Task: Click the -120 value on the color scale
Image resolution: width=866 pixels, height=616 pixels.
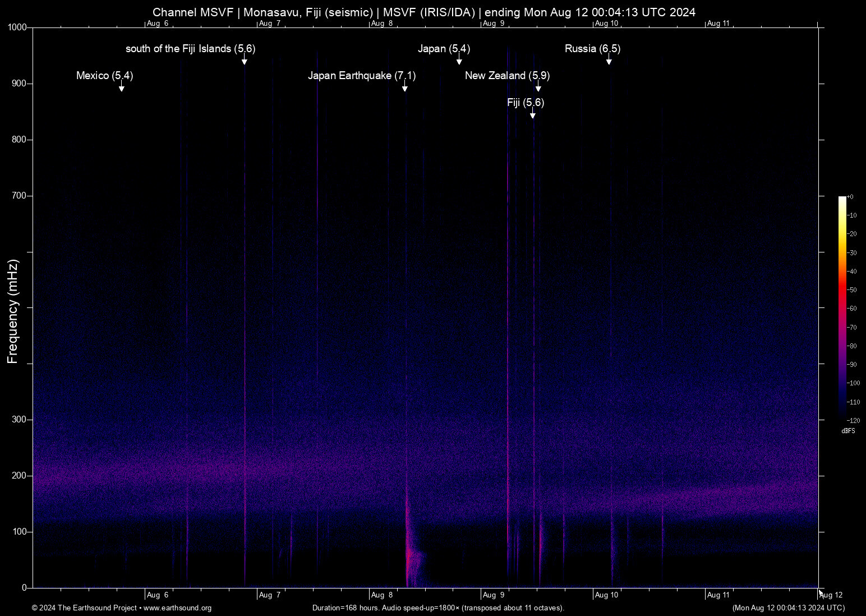Action: click(x=853, y=420)
